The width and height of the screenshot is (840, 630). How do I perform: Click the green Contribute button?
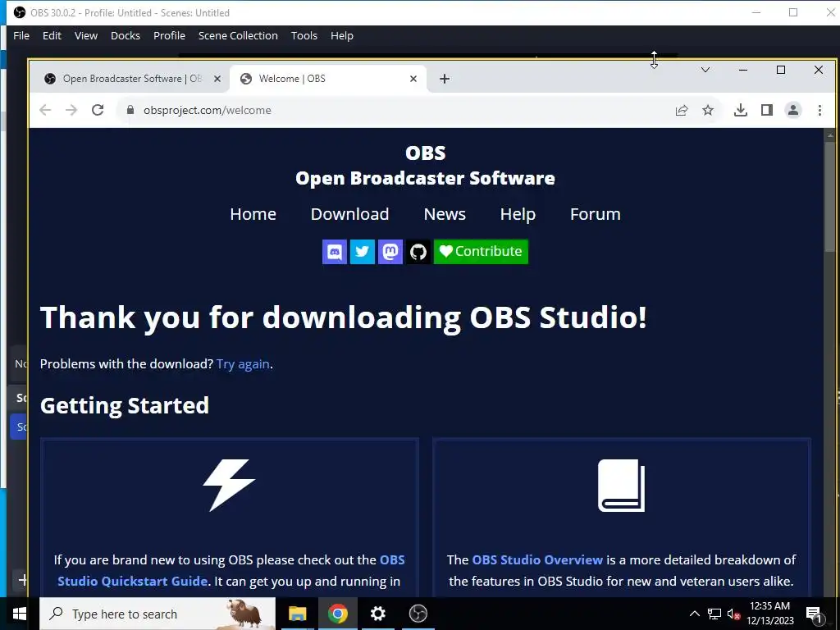(481, 251)
